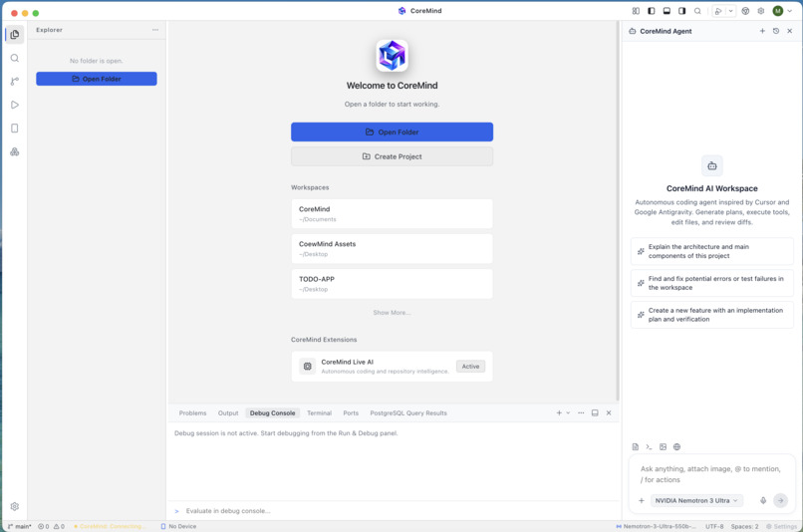803x532 pixels.
Task: Click Spaces: 2 in the status bar
Action: tap(744, 526)
